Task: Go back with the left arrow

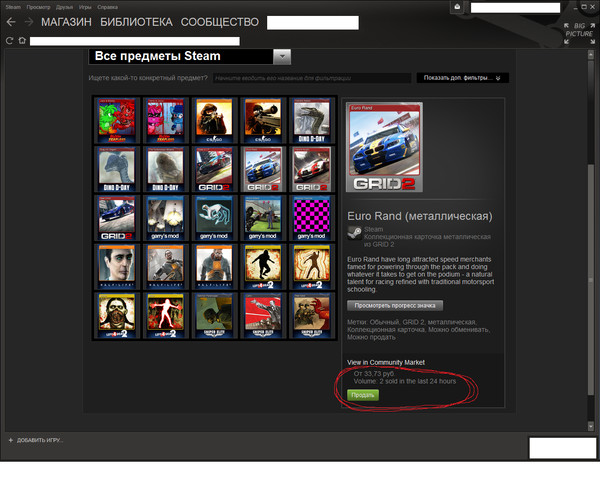Action: (11, 22)
